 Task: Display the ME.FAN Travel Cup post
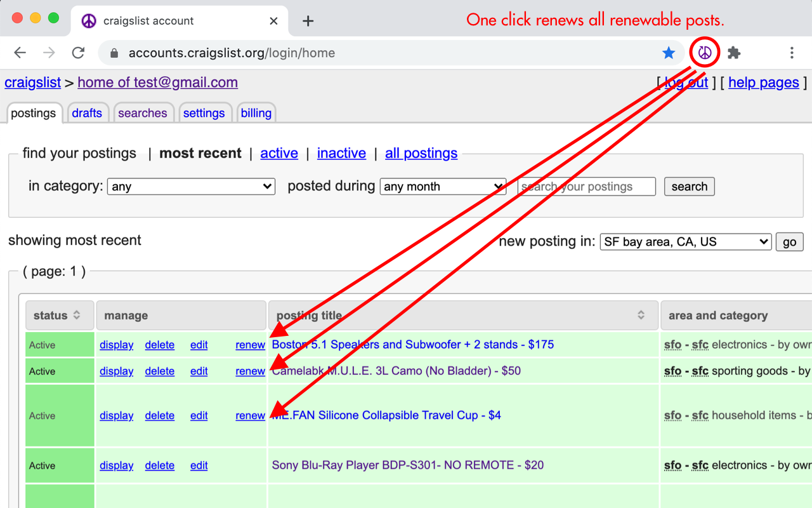click(117, 415)
